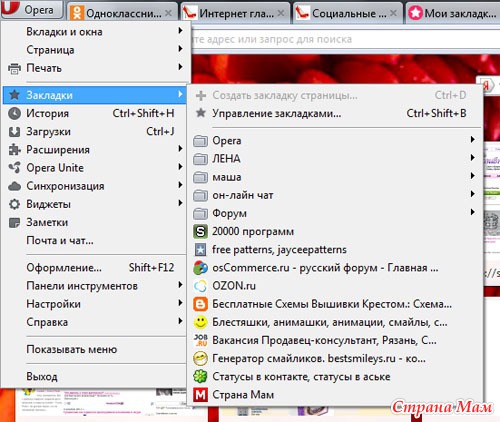Image resolution: width=500 pixels, height=422 pixels.
Task: Switch to the Одноклассники tab
Action: [x=122, y=13]
